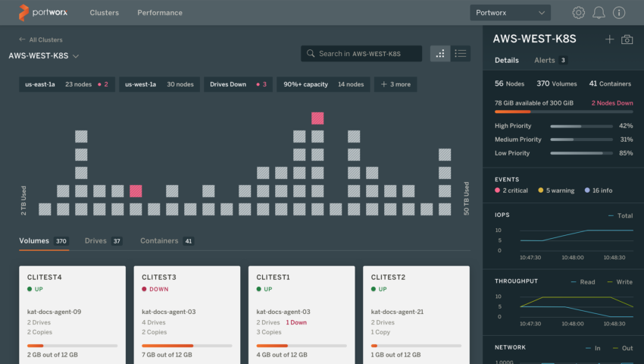The image size is (644, 364).
Task: Switch to list view
Action: [460, 54]
